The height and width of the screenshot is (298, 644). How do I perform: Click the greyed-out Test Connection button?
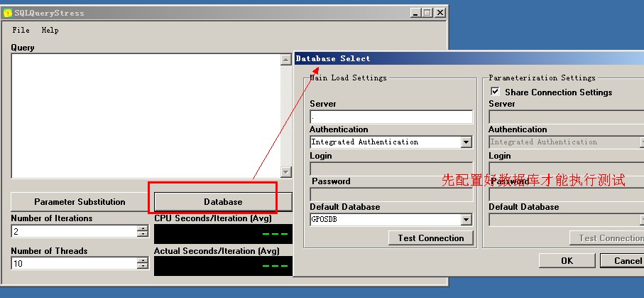(606, 238)
